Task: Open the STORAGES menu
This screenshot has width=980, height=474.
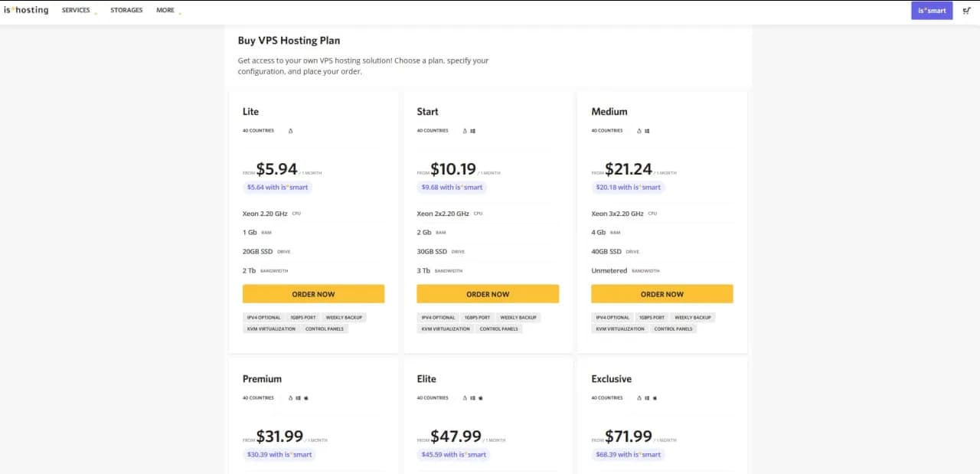Action: click(126, 10)
